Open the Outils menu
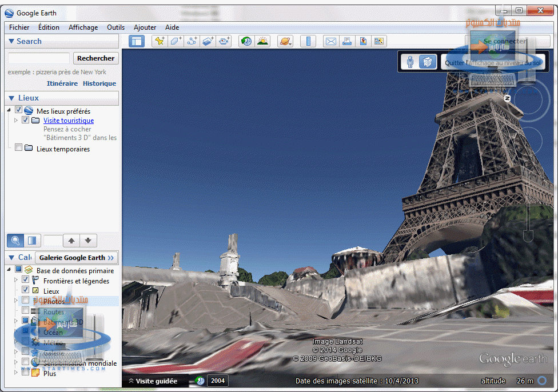This screenshot has width=558, height=392. coord(115,27)
